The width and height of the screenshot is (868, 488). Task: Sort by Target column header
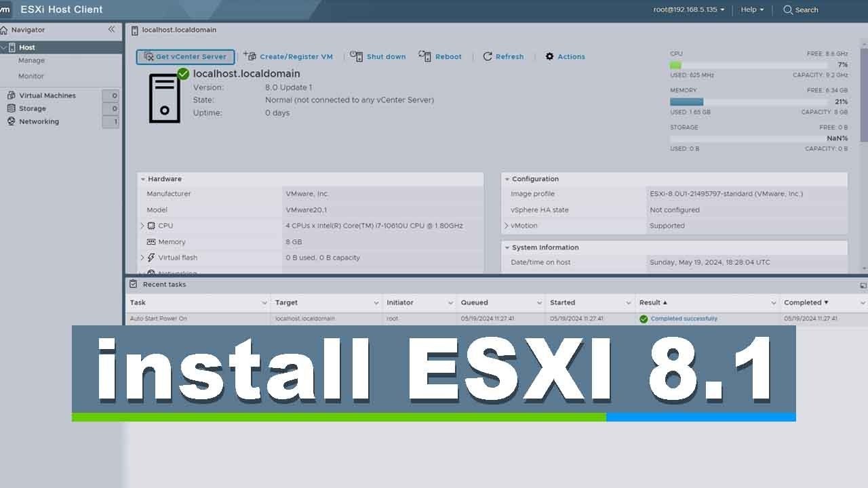(x=286, y=303)
